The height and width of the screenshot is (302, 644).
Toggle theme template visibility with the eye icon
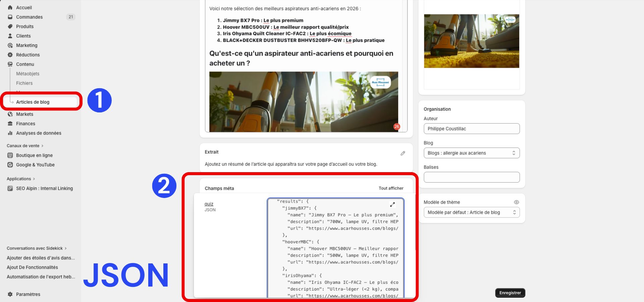(x=516, y=202)
